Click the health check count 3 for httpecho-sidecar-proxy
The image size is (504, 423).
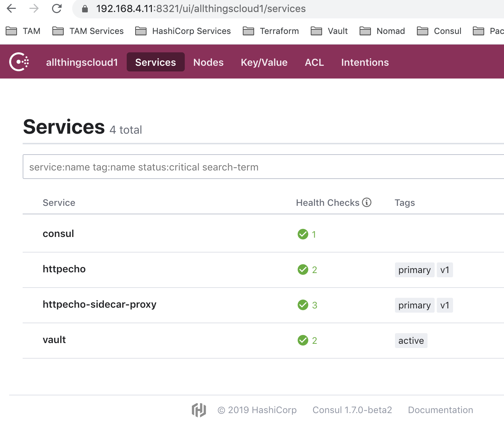coord(315,305)
